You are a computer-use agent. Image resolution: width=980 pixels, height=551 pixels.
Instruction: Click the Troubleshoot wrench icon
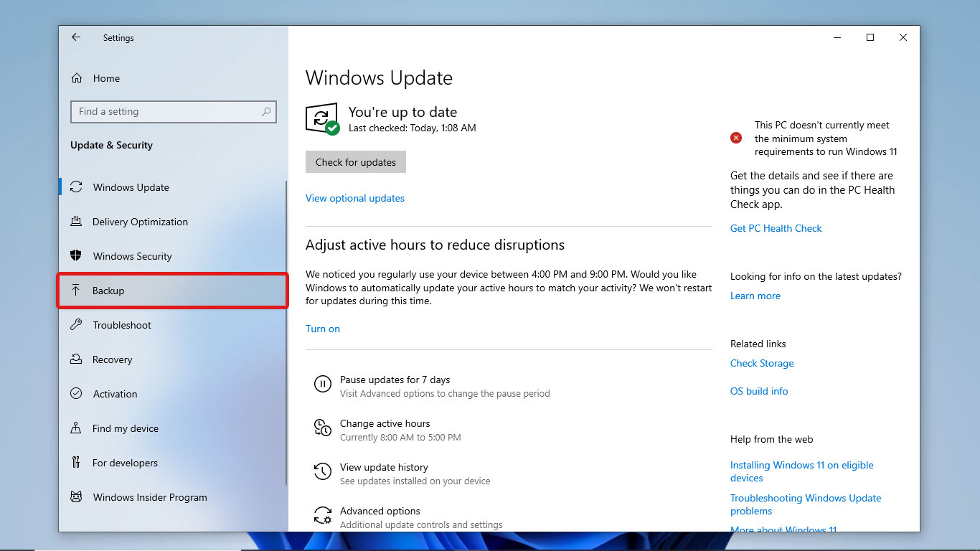pyautogui.click(x=76, y=325)
